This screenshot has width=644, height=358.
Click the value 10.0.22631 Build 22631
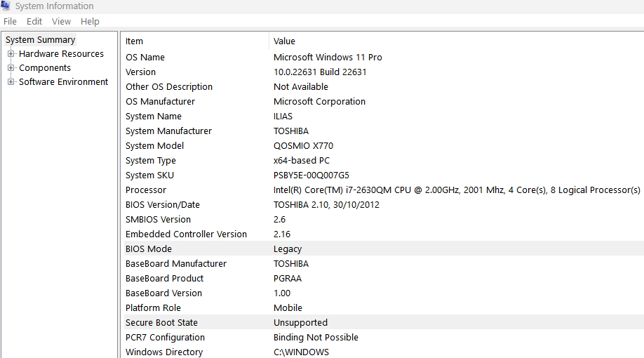click(320, 72)
